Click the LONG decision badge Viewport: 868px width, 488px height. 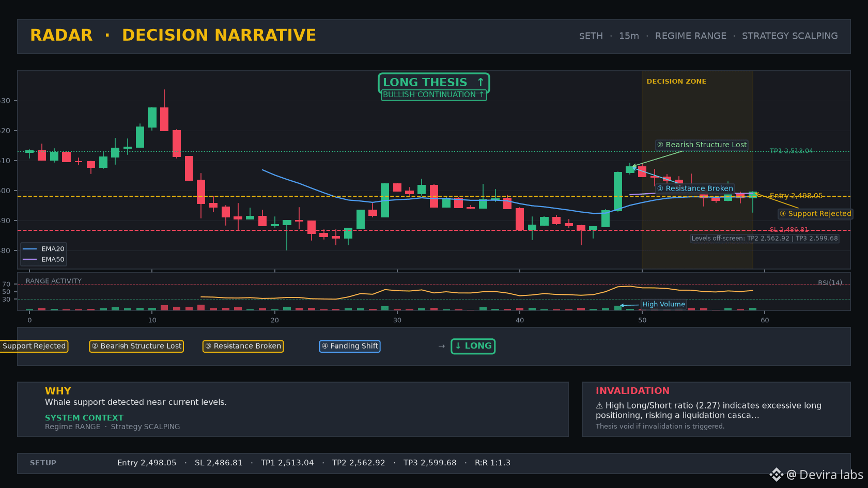pos(473,346)
